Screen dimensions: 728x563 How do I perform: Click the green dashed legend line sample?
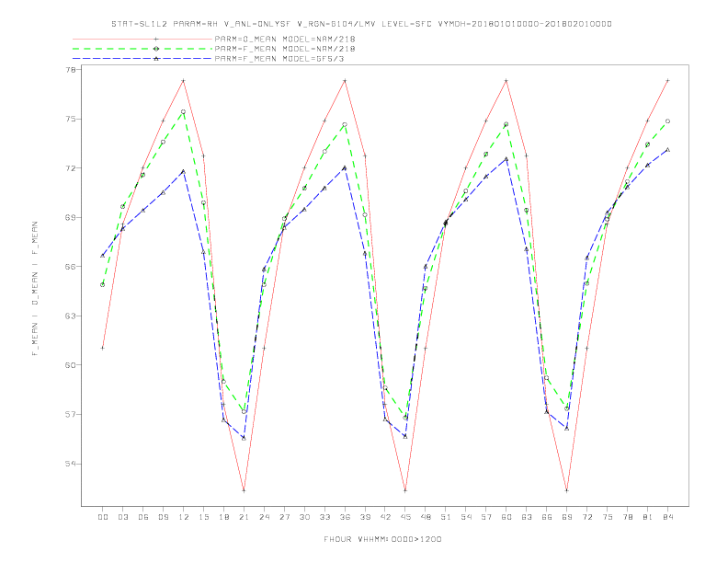[x=142, y=49]
